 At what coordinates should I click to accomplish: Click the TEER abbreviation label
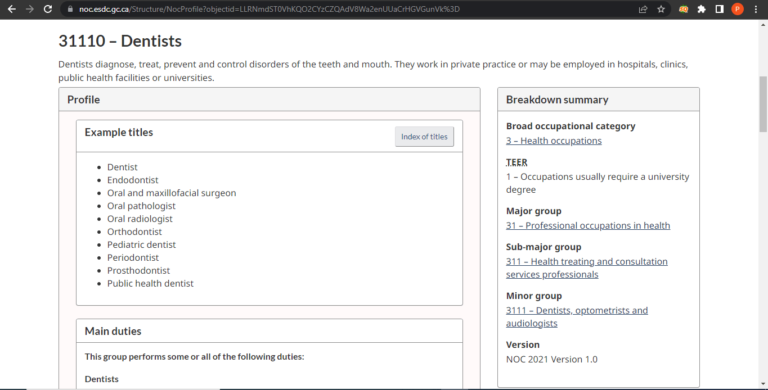point(516,162)
